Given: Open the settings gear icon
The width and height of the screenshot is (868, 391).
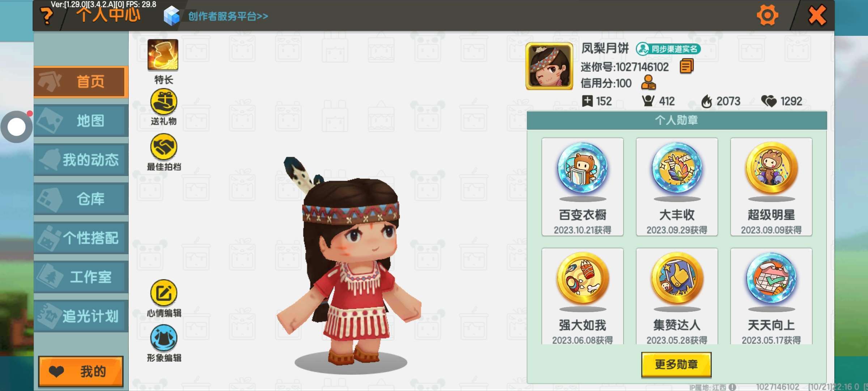Looking at the screenshot, I should (x=767, y=15).
